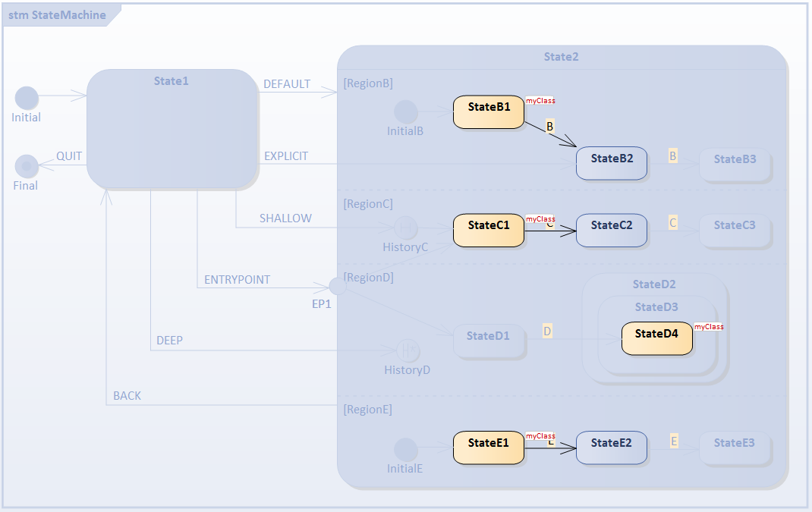Click the ENTRYPOINT transition label
812x512 pixels.
[237, 280]
